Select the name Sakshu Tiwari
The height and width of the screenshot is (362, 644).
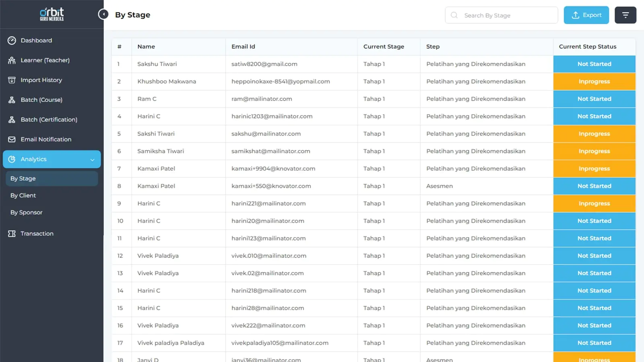coord(157,64)
